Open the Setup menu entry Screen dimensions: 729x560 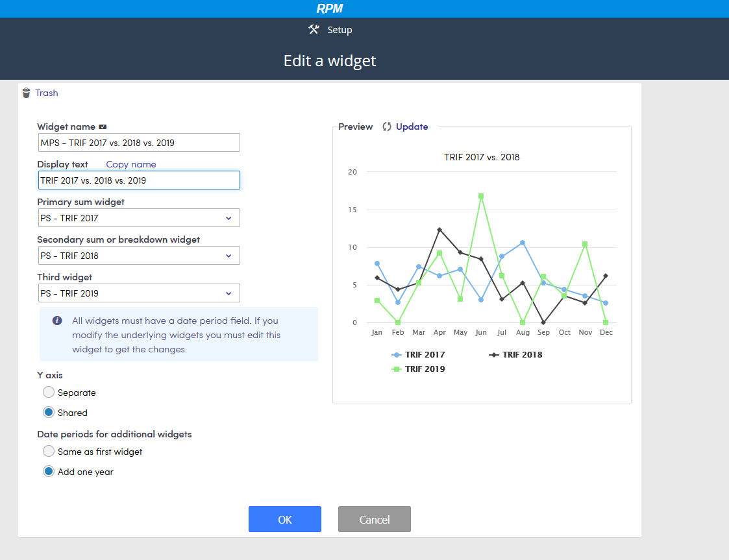339,29
